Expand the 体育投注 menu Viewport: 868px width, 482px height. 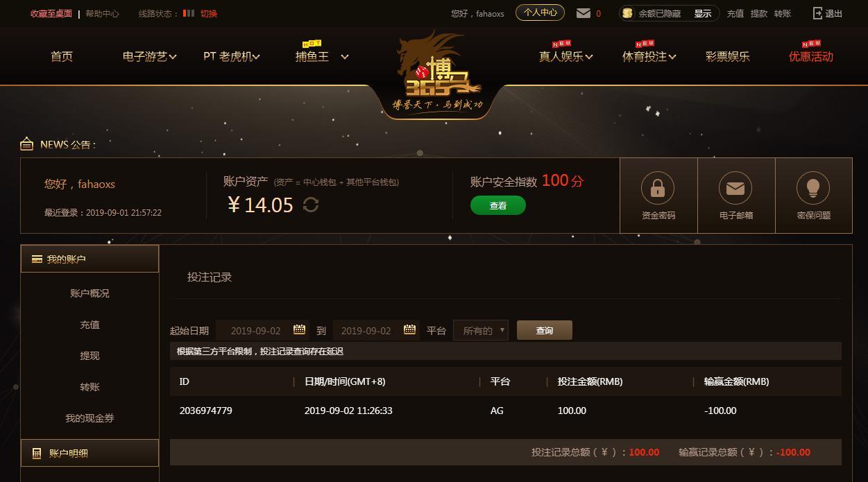click(x=649, y=57)
